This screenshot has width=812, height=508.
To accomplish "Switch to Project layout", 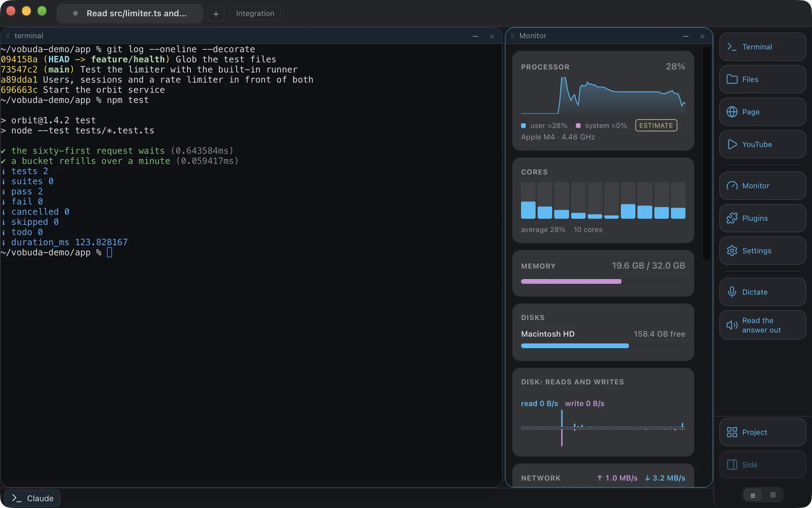I will point(762,432).
